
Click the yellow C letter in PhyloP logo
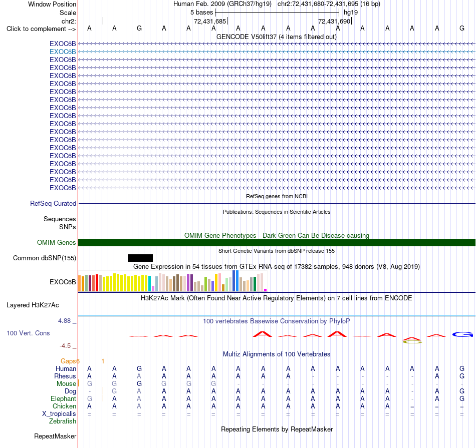[x=412, y=342]
